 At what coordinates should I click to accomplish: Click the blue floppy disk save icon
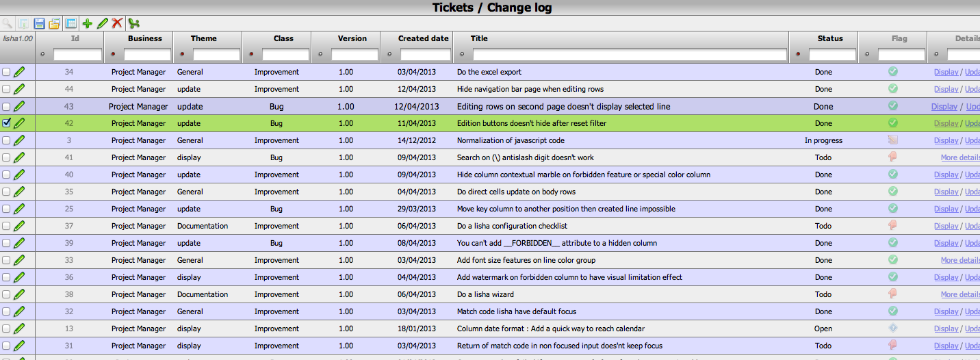pyautogui.click(x=40, y=23)
